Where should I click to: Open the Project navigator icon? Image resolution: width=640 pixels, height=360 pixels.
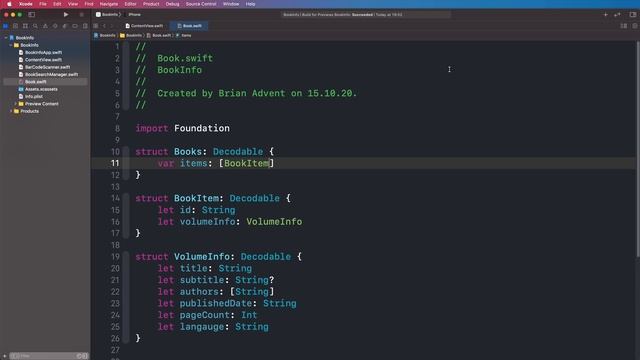(6, 26)
